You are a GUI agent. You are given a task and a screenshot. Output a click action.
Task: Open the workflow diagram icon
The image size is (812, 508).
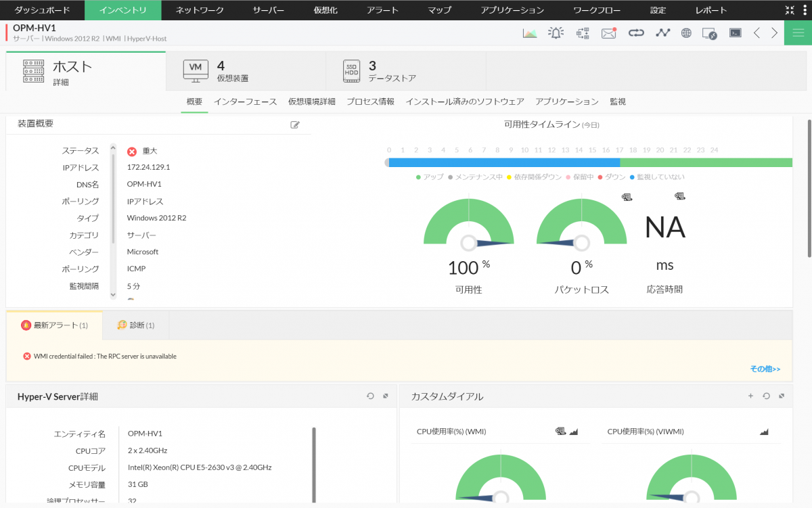[x=582, y=32]
